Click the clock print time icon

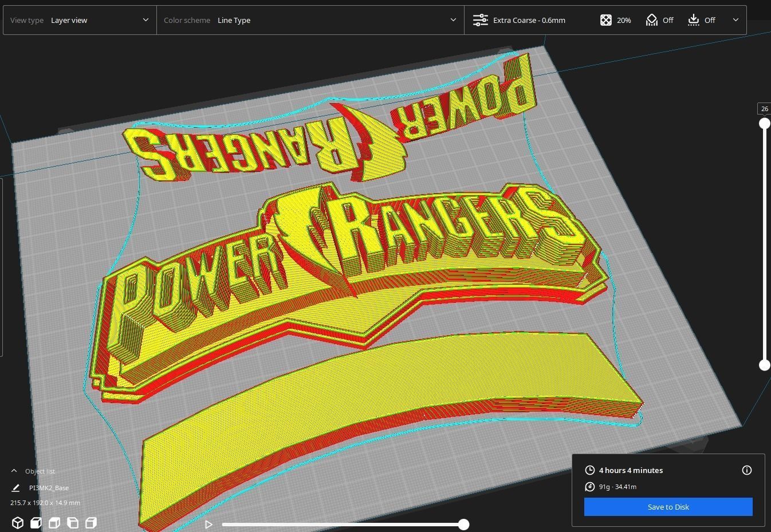[x=590, y=470]
